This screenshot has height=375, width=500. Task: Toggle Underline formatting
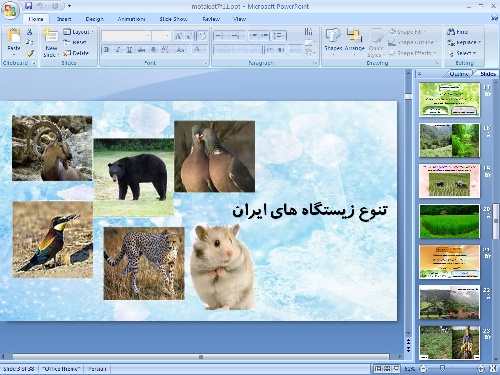tap(129, 50)
